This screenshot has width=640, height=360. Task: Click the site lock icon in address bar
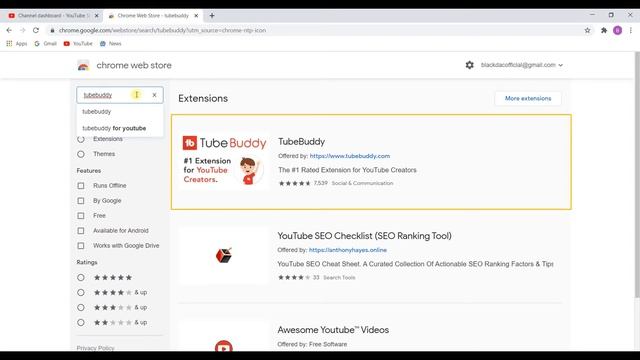pos(52,30)
